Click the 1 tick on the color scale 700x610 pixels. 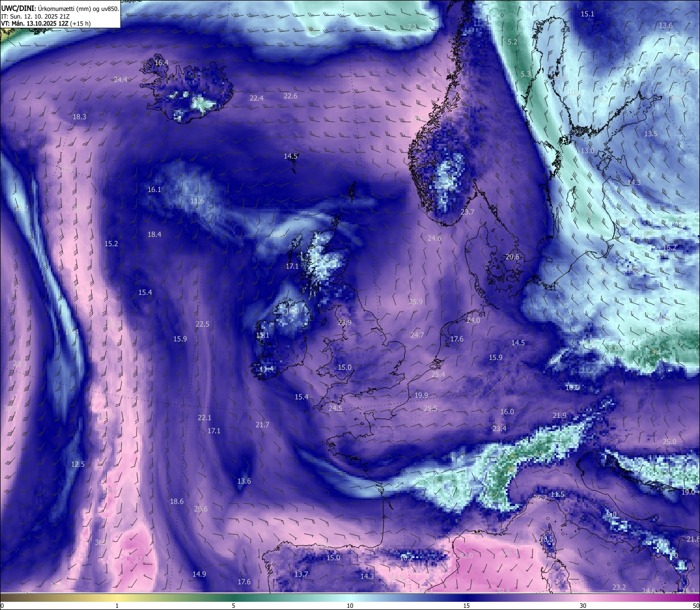click(117, 606)
